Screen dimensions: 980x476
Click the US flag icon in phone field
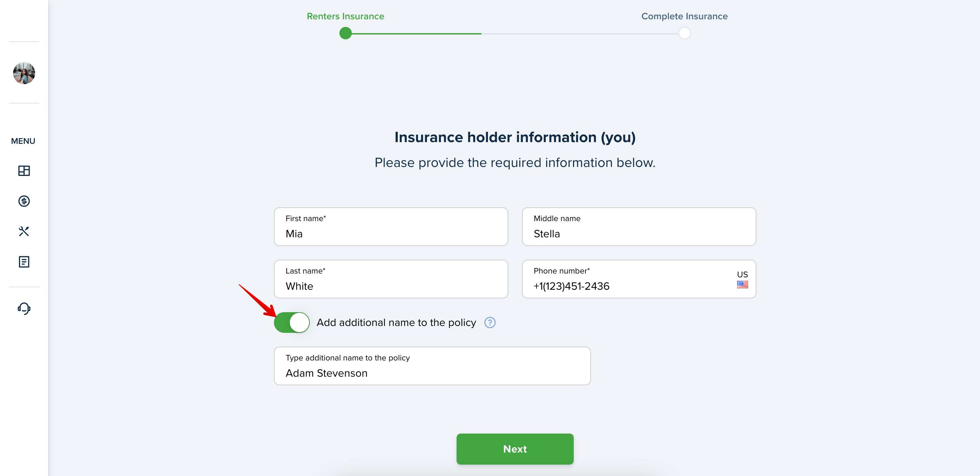pos(742,285)
